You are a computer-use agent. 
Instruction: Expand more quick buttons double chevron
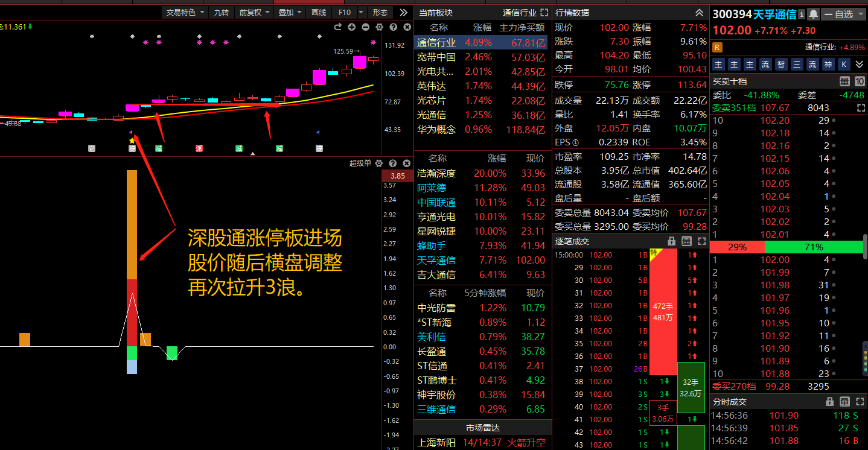coord(859,64)
